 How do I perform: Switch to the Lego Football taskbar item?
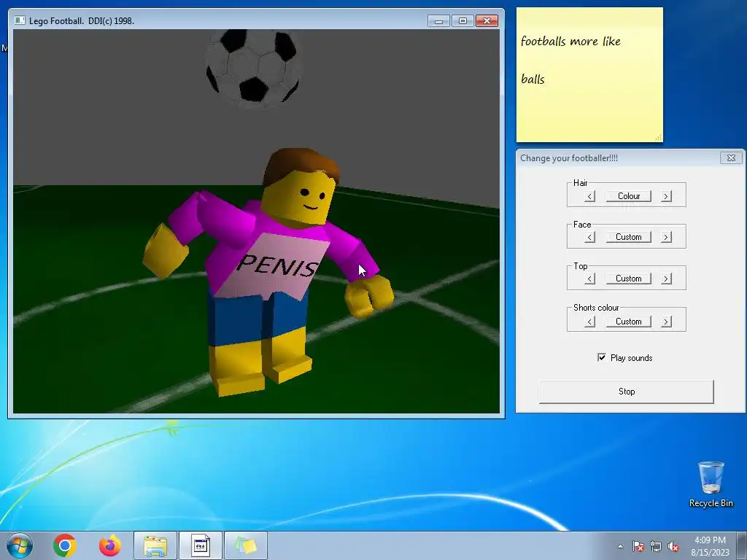(201, 545)
